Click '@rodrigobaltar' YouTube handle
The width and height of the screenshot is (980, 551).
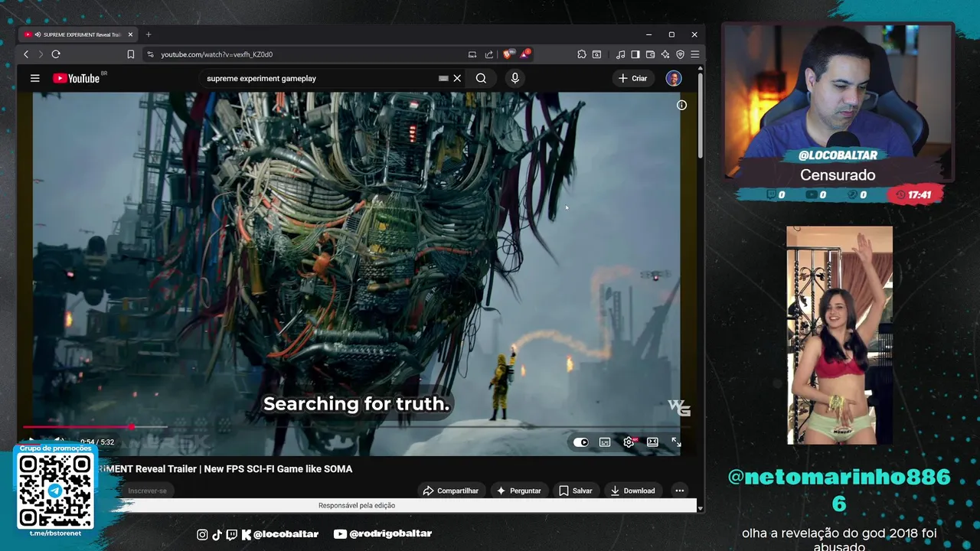click(383, 533)
